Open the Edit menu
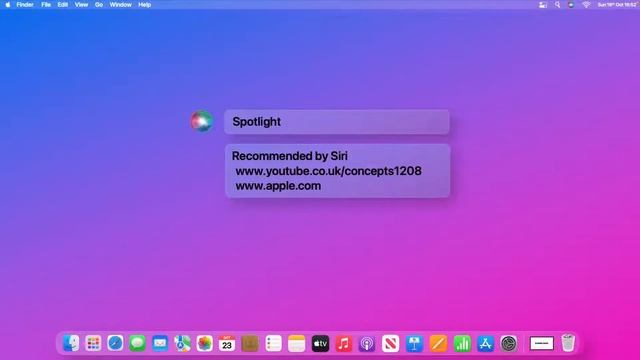The height and width of the screenshot is (360, 640). [62, 5]
